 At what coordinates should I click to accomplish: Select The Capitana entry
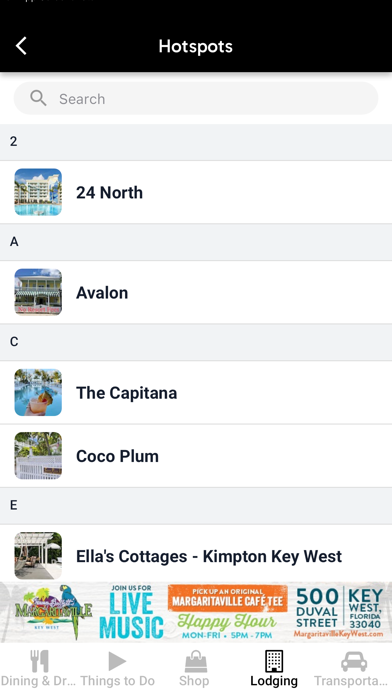[x=196, y=393]
